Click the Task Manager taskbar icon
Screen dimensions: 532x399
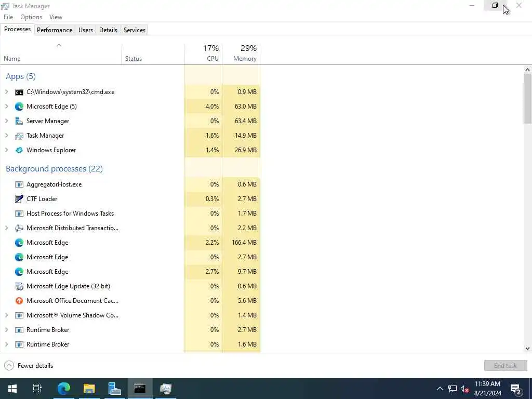coord(166,389)
